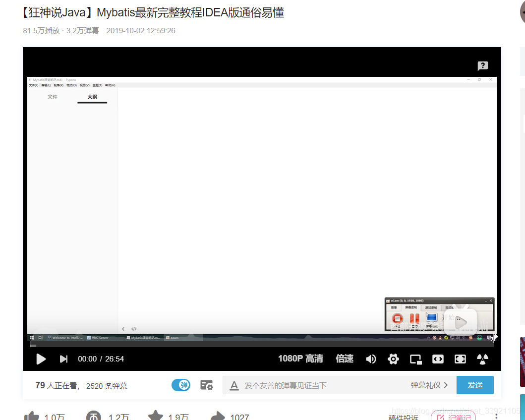Open Typora's 格式(O) menu
525x420 pixels.
(x=72, y=85)
